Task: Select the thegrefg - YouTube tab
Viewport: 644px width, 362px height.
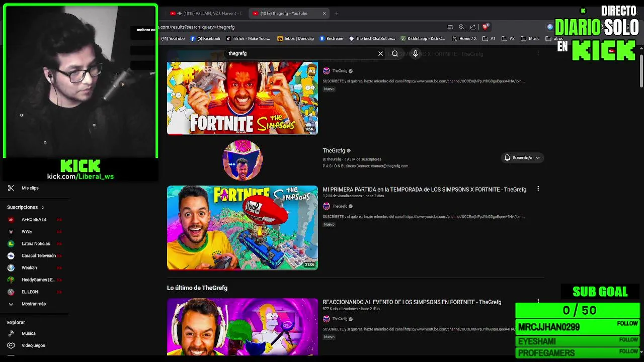Action: point(289,14)
